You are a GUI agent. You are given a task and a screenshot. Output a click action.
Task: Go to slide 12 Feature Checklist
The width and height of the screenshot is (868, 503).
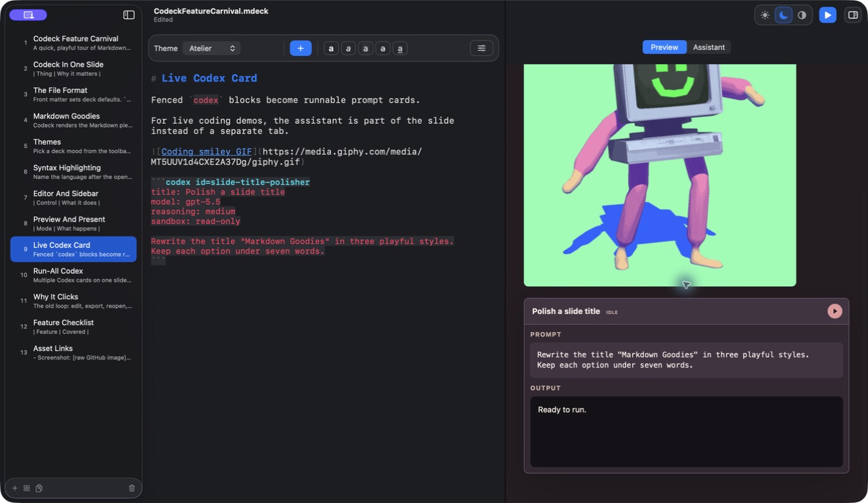point(73,327)
